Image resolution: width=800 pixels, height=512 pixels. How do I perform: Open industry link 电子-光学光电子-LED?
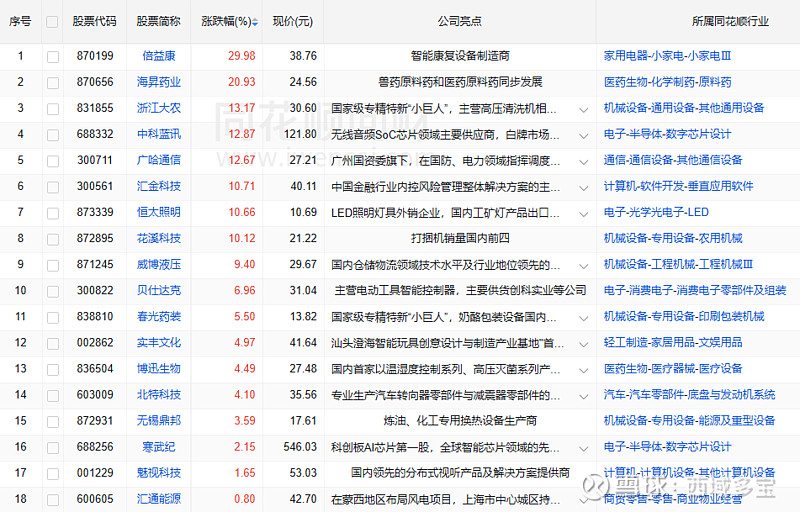tap(656, 212)
